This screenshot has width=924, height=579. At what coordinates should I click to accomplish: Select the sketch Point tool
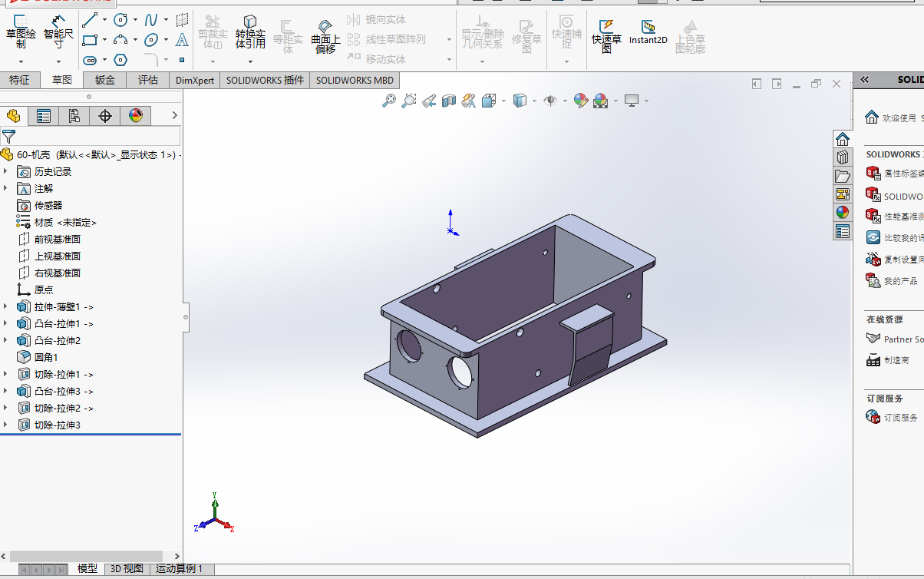pos(182,60)
